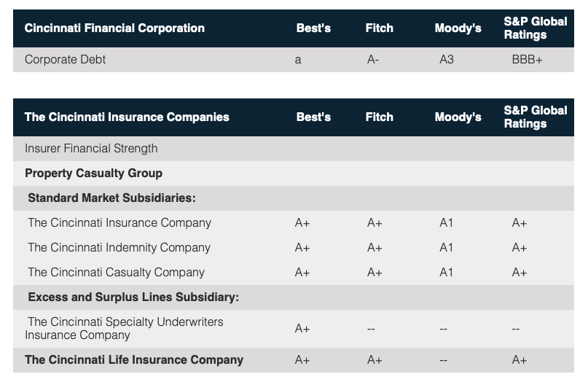
Task: Select Best's A+ rating for Cincinnati Specialty Underwriters
Action: point(302,329)
